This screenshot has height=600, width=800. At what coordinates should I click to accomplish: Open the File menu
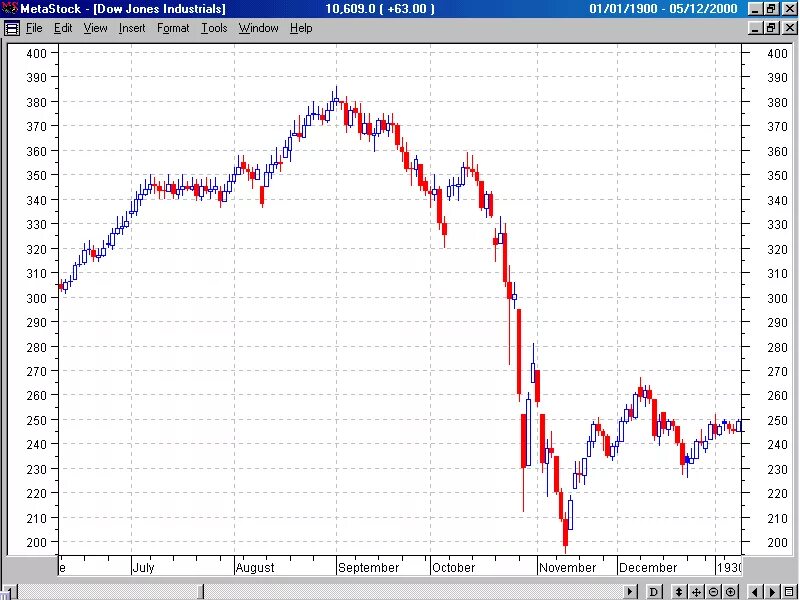pyautogui.click(x=34, y=28)
